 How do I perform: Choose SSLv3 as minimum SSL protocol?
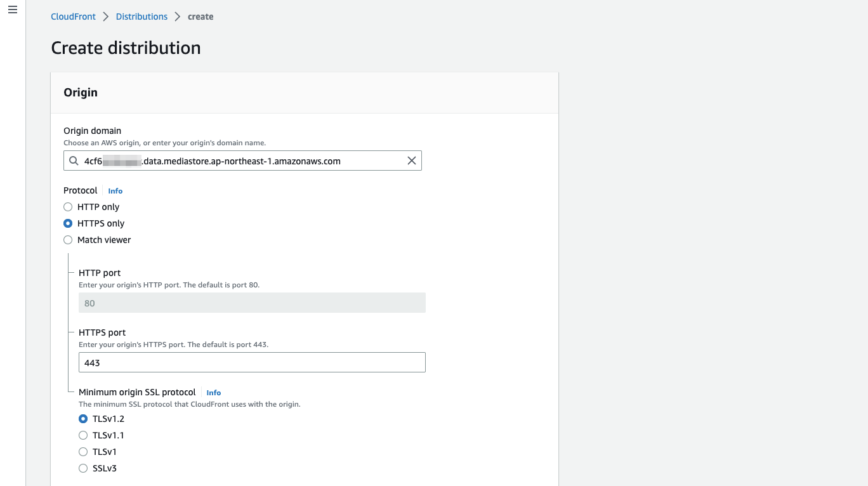coord(83,468)
